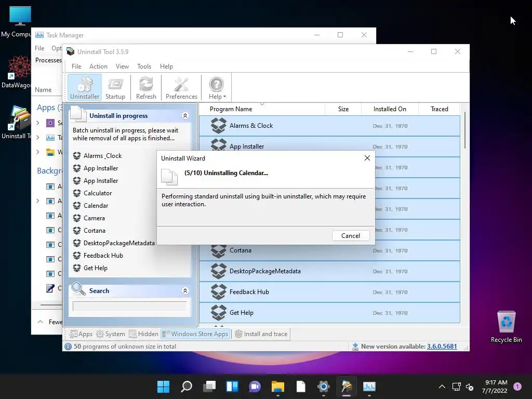The height and width of the screenshot is (399, 532).
Task: Show hidden tray icons chevron
Action: click(x=442, y=387)
